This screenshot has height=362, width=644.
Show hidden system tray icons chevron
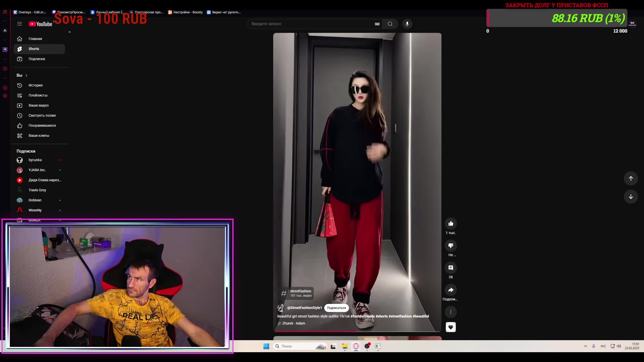[x=585, y=346]
